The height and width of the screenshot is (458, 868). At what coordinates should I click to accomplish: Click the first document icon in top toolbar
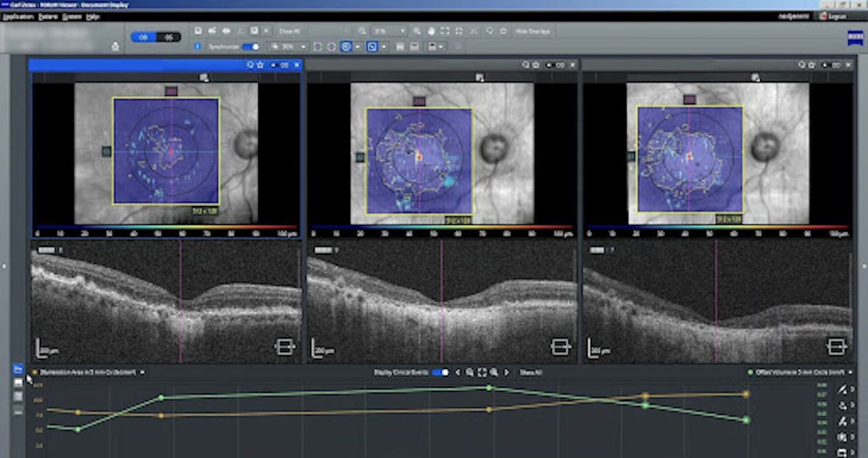pos(198,31)
